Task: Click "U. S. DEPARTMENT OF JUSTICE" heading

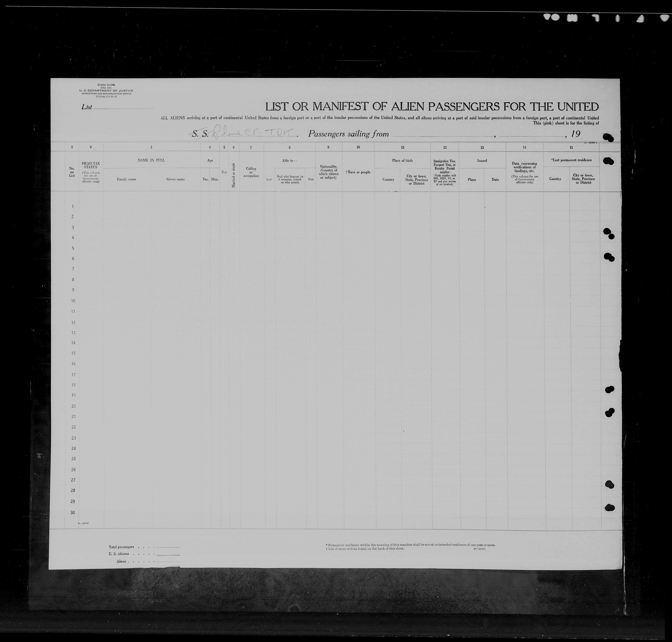Action: point(106,91)
